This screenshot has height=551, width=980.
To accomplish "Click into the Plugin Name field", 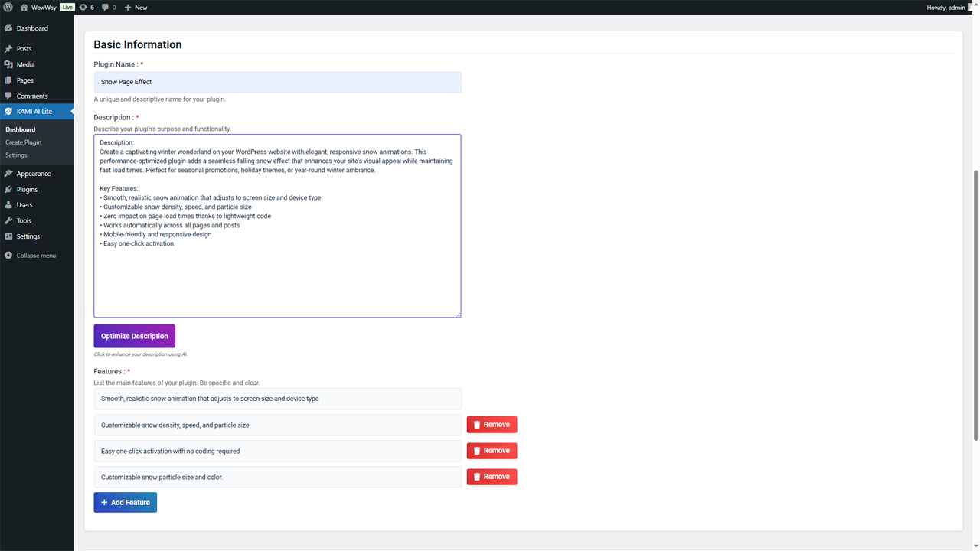I will [x=277, y=82].
